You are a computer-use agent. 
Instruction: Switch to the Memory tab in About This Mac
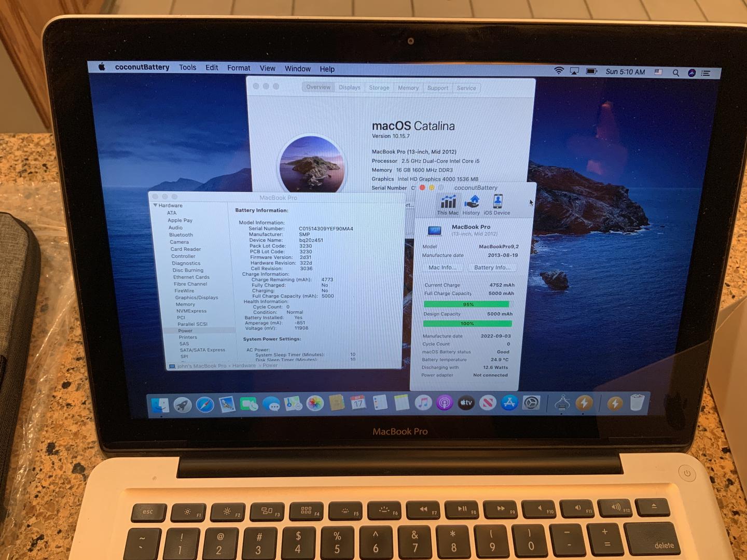(x=408, y=88)
